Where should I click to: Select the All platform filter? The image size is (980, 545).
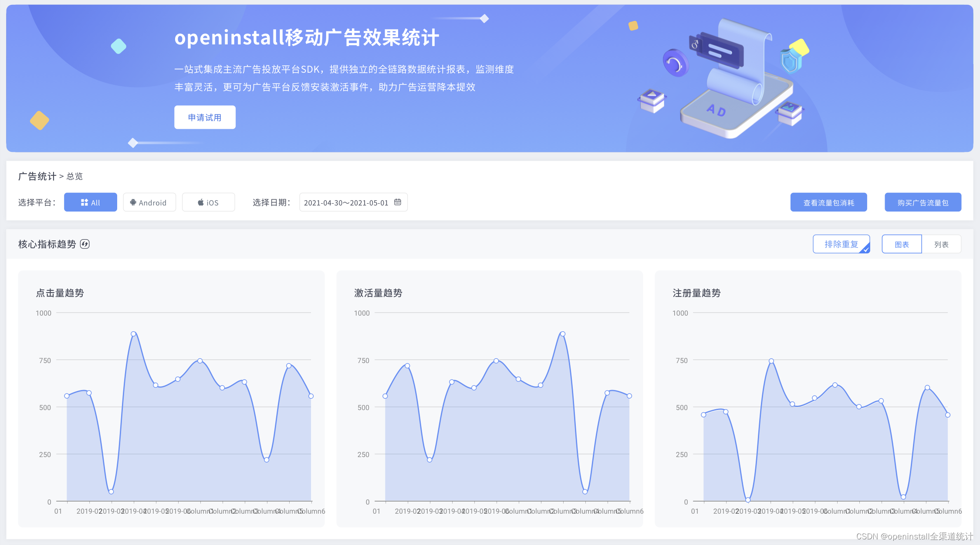(x=91, y=202)
